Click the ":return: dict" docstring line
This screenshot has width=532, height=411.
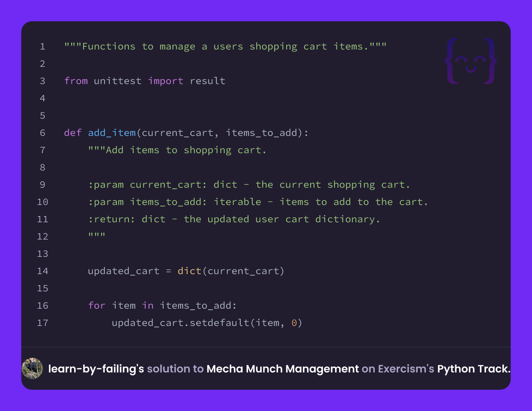[x=234, y=219]
